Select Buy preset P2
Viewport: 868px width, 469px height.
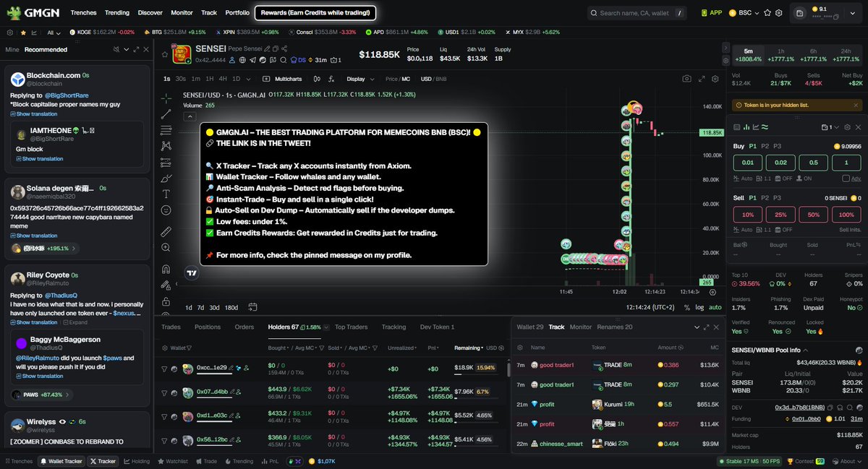(x=765, y=146)
